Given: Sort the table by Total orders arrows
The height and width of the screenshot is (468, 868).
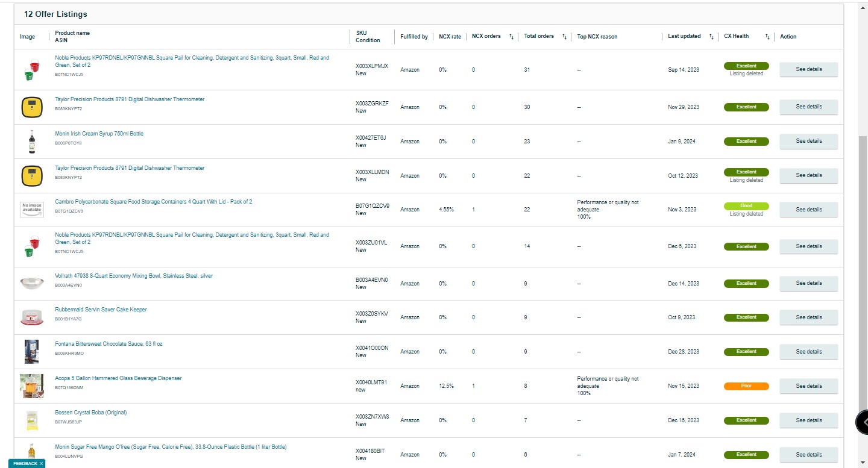Looking at the screenshot, I should [564, 37].
